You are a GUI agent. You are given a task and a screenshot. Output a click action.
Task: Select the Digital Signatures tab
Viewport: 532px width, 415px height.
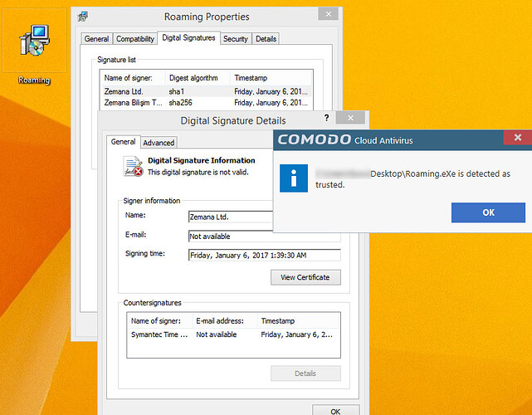pos(188,37)
